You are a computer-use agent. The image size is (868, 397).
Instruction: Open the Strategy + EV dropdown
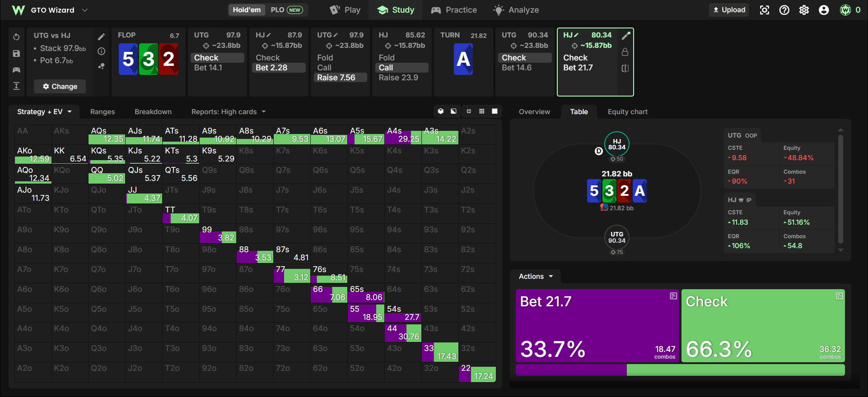click(44, 111)
